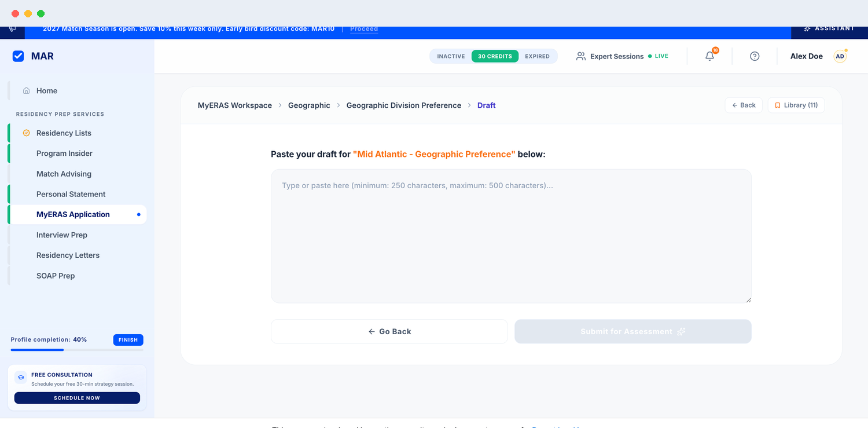Open Residency Lists in sidebar
Screen dimensions: 868x428
coord(77,133)
